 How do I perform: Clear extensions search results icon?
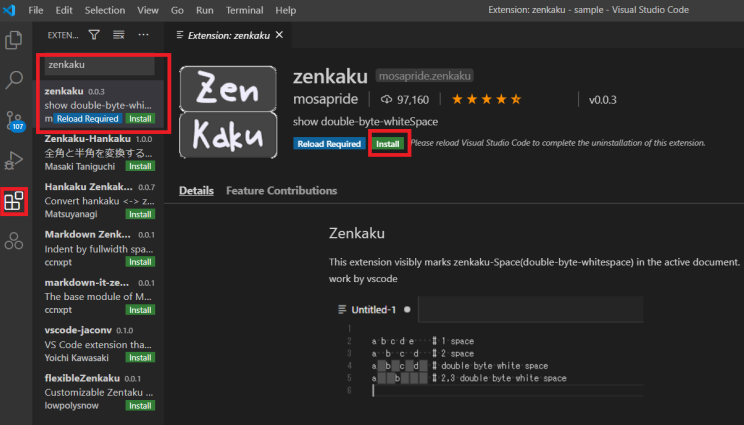pos(119,35)
